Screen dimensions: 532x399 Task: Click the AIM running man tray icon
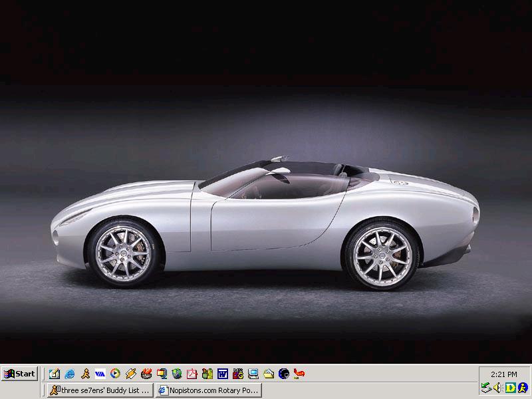[523, 388]
